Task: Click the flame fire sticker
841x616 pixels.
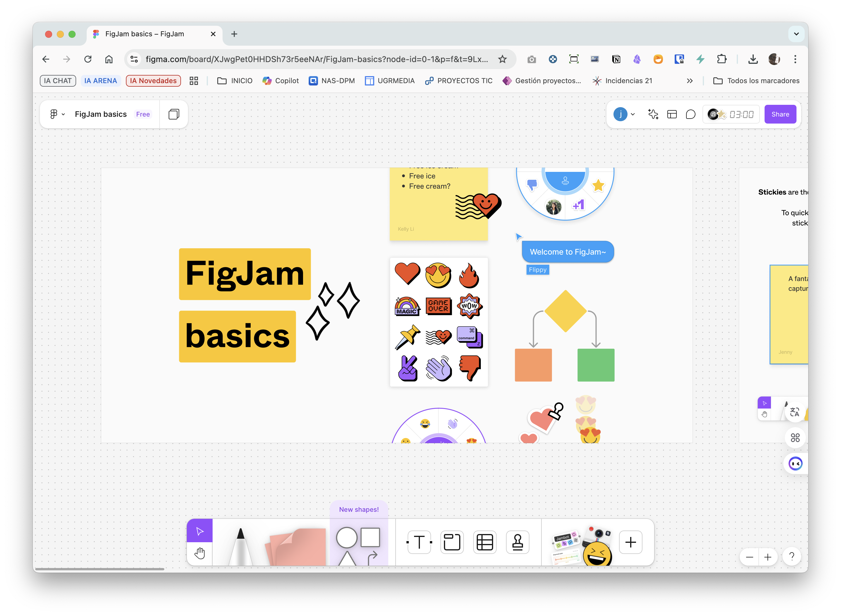Action: pos(469,276)
